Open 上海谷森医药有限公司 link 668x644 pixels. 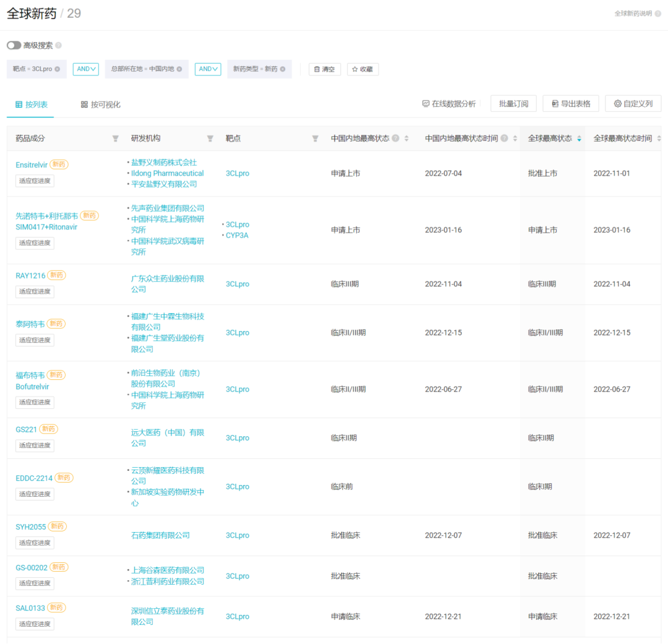coord(168,570)
